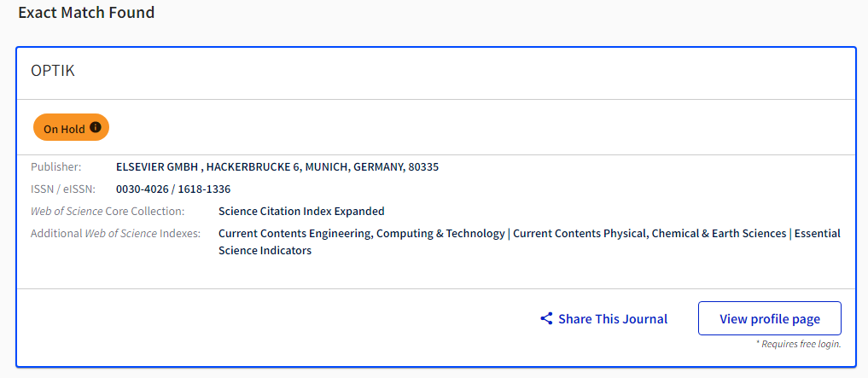Image resolution: width=868 pixels, height=378 pixels.
Task: Click the share icon beside Share This Journal
Action: click(546, 319)
